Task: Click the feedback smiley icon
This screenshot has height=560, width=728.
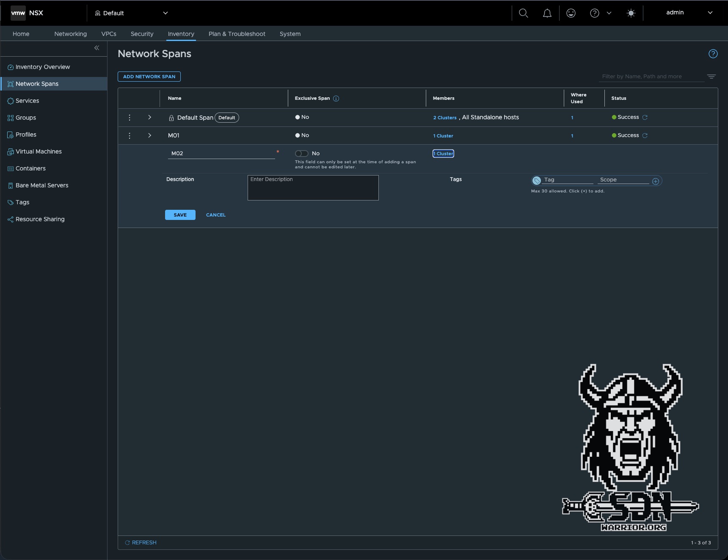Action: point(571,13)
